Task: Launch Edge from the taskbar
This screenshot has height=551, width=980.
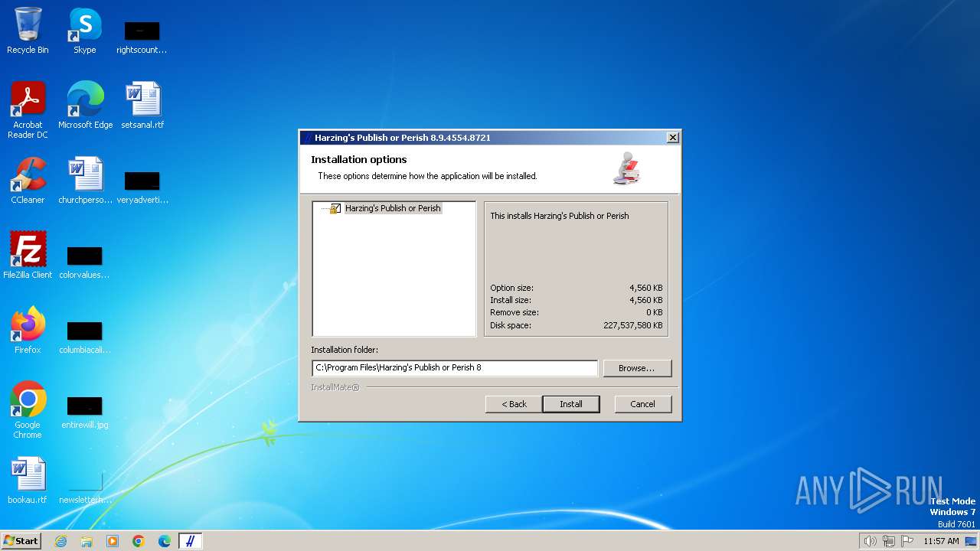Action: click(x=165, y=541)
